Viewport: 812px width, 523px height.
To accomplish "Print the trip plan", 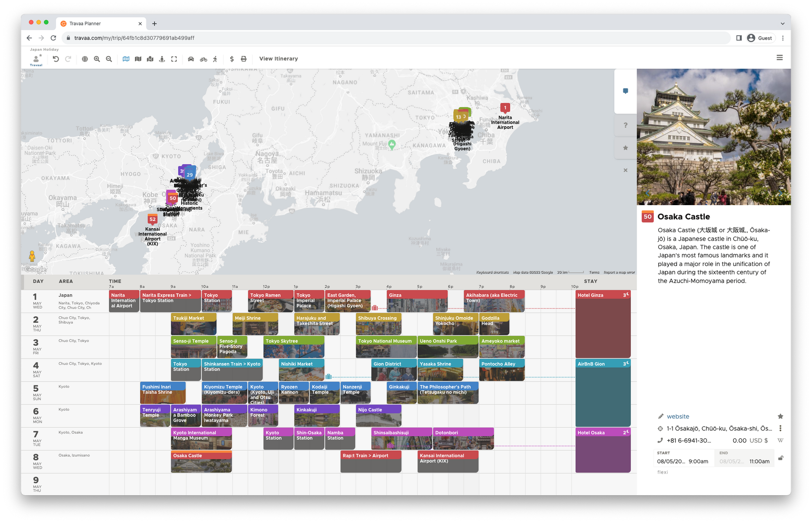I will pos(244,59).
